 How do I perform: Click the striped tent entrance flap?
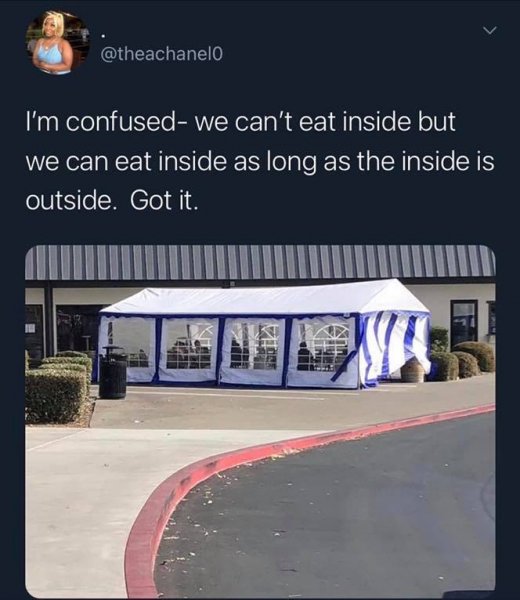pyautogui.click(x=394, y=348)
